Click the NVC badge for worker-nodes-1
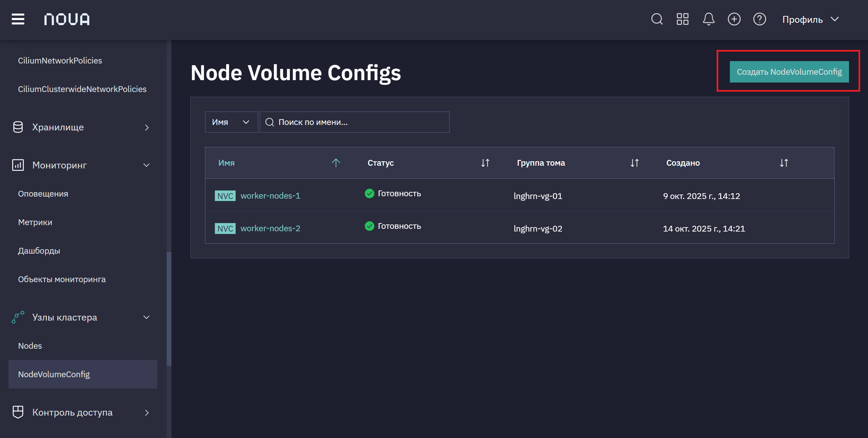 tap(225, 196)
